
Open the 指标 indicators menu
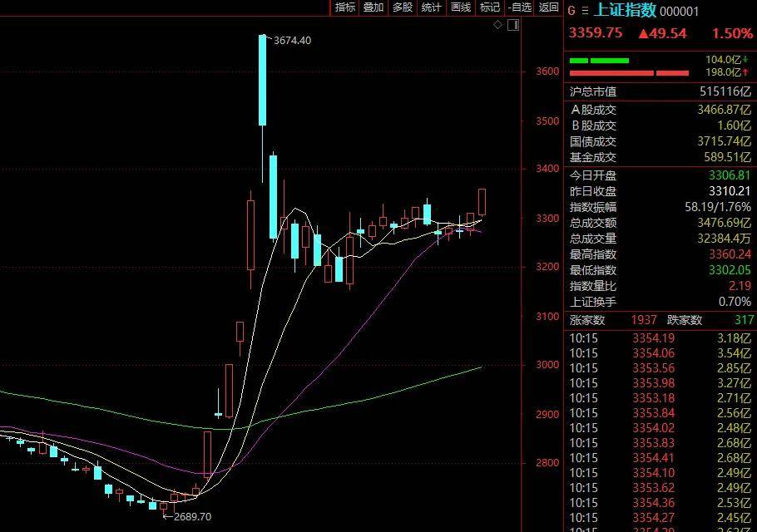(344, 7)
